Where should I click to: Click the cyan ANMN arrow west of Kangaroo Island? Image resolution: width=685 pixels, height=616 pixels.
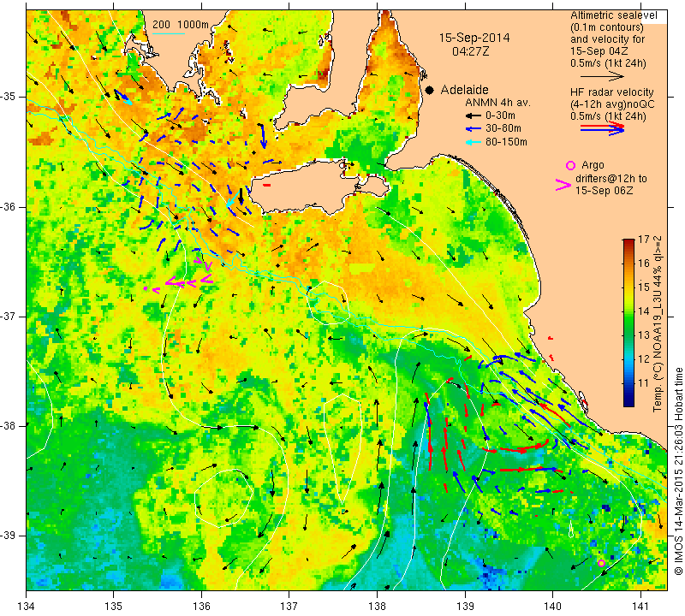pos(232,198)
